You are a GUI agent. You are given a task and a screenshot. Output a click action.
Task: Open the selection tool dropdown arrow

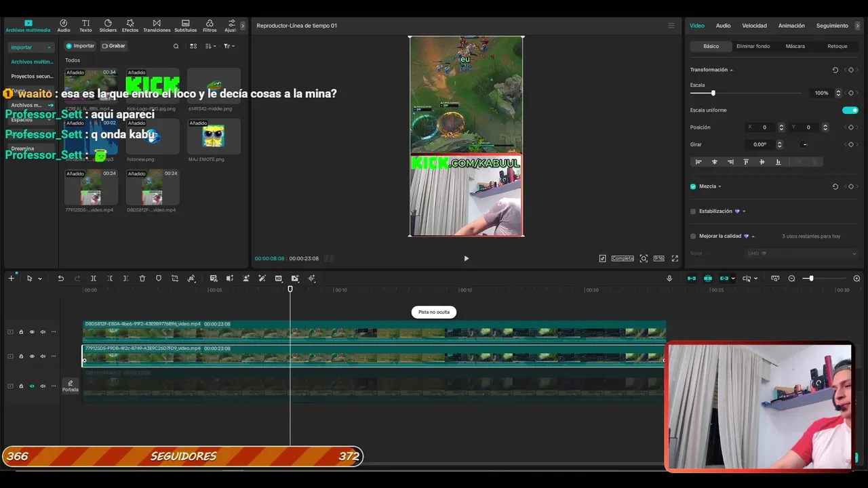40,279
